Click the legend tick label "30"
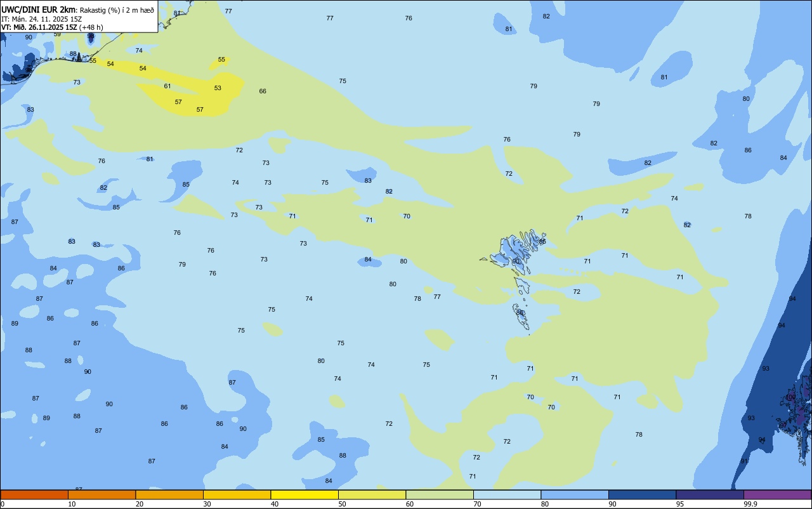Viewport: 812px width, 509px height. (x=207, y=504)
